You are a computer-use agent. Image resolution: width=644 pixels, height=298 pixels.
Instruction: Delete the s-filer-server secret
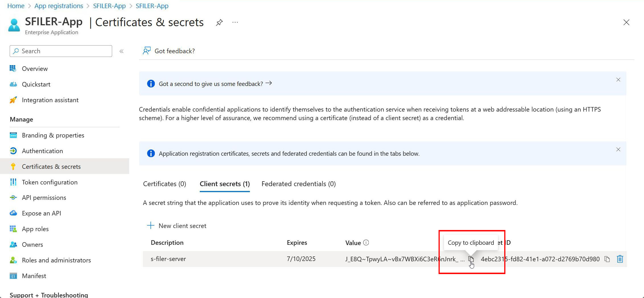620,259
